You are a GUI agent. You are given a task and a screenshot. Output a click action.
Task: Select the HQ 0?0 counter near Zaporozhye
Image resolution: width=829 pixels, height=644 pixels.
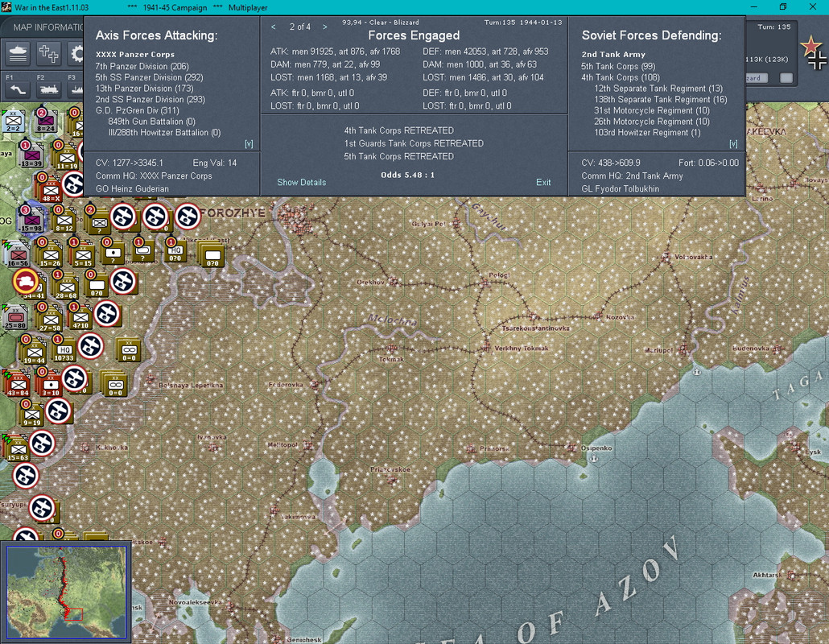[175, 252]
